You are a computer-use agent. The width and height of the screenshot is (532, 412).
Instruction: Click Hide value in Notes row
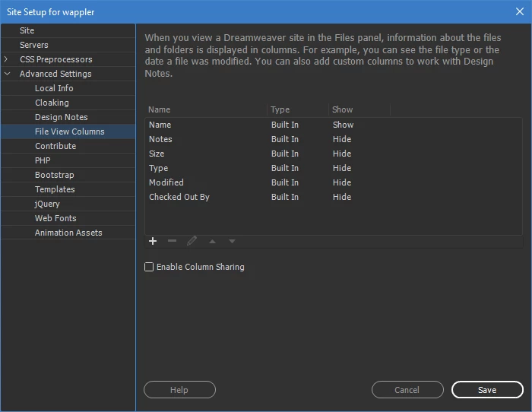pos(342,139)
